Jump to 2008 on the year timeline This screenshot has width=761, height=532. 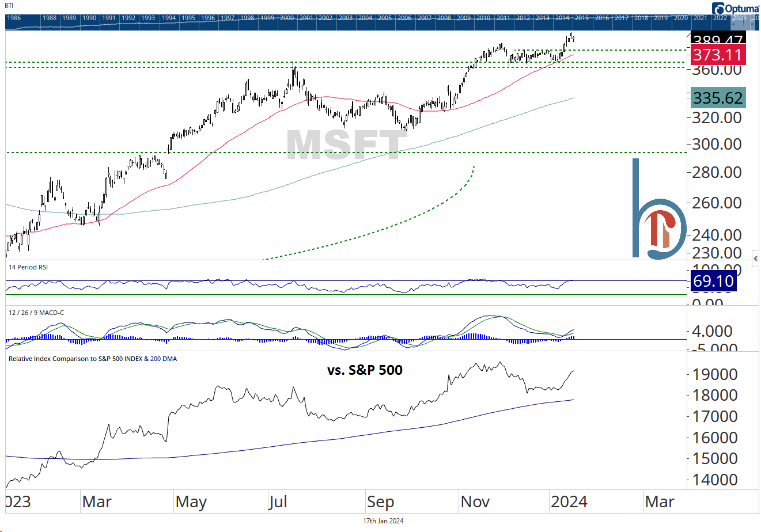point(444,18)
